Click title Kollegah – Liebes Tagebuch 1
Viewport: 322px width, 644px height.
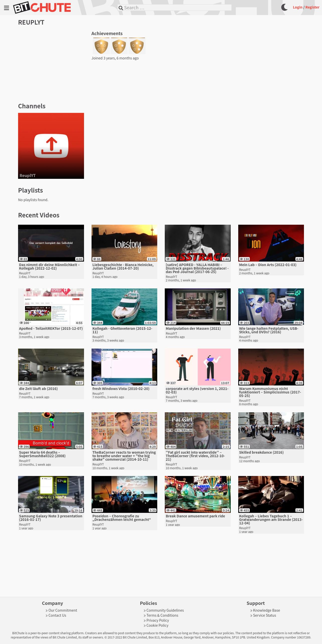pyautogui.click(x=271, y=520)
